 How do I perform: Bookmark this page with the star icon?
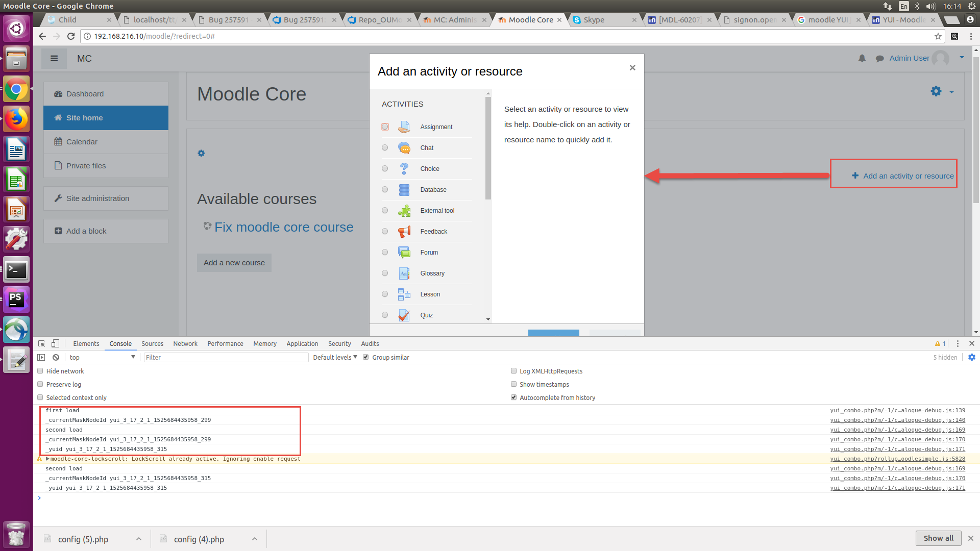938,36
